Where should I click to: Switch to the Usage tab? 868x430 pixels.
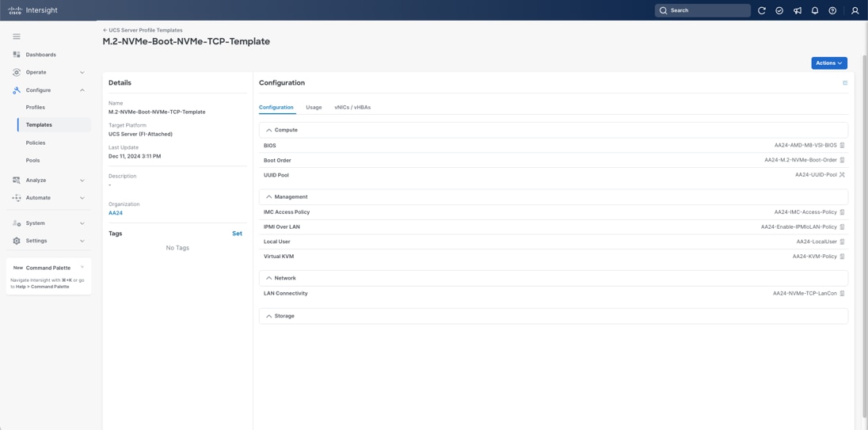tap(314, 108)
